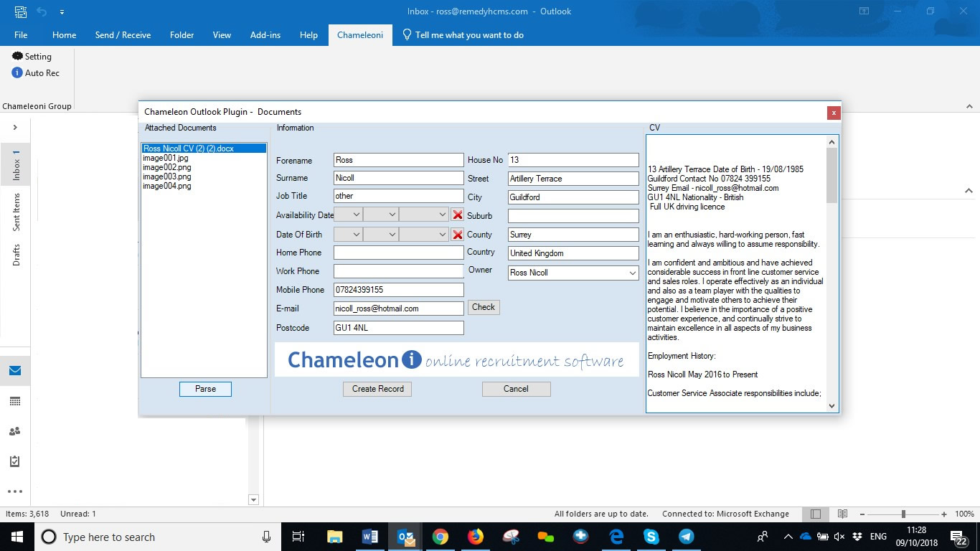The height and width of the screenshot is (551, 980).
Task: Show more navigation options ellipsis
Action: [x=15, y=491]
